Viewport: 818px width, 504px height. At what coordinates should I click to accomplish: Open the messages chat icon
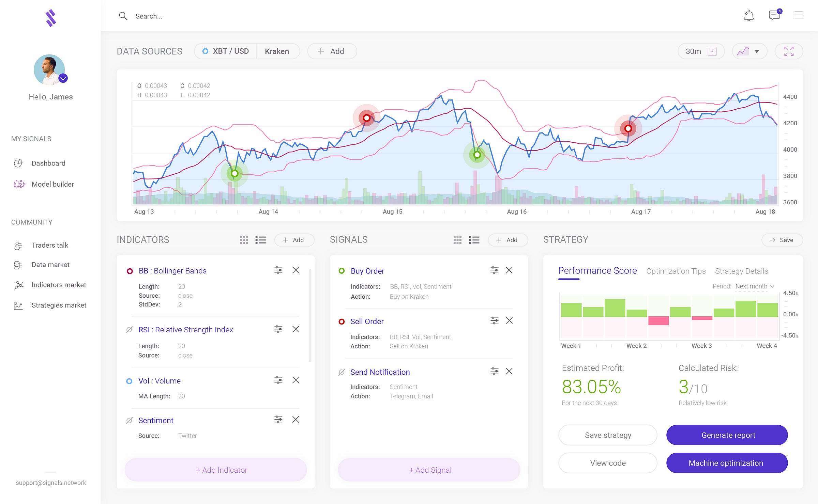(774, 16)
